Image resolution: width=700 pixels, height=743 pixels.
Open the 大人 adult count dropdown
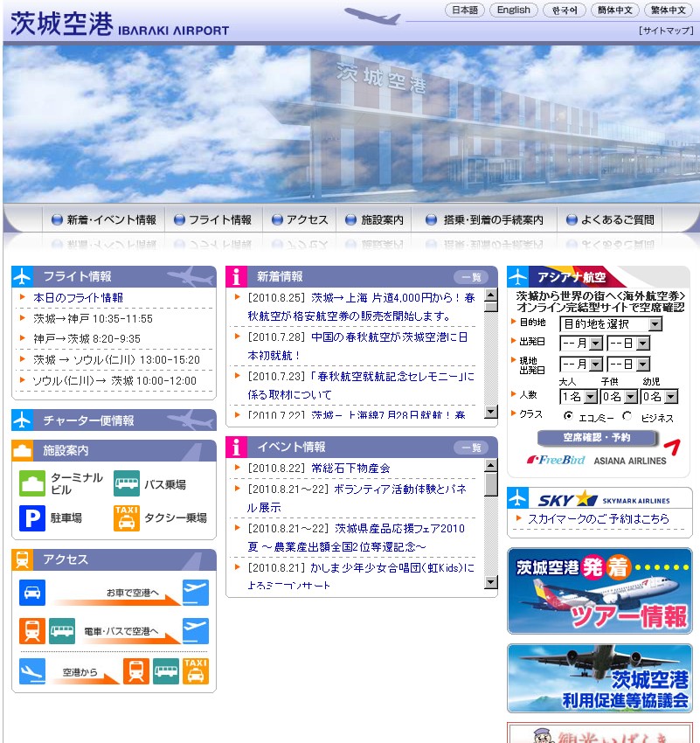[579, 397]
